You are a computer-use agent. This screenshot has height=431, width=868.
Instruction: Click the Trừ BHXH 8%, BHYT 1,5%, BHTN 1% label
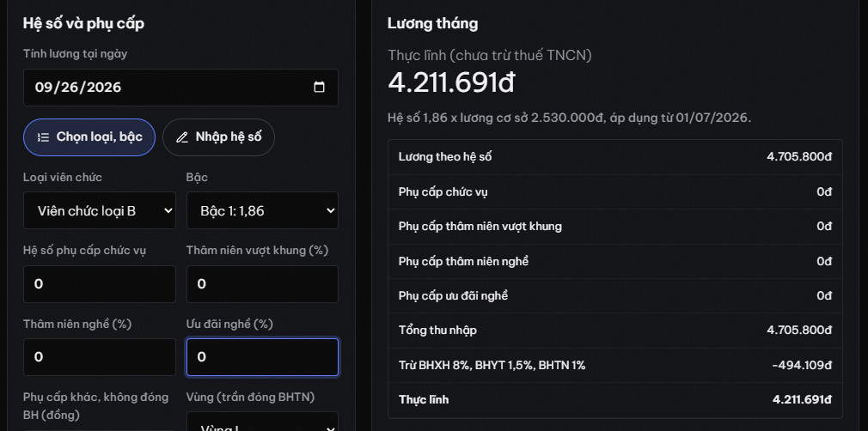(x=492, y=365)
